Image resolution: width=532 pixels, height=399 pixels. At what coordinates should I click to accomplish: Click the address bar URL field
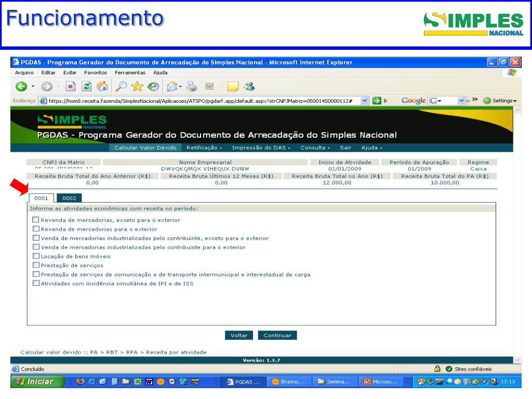[204, 101]
